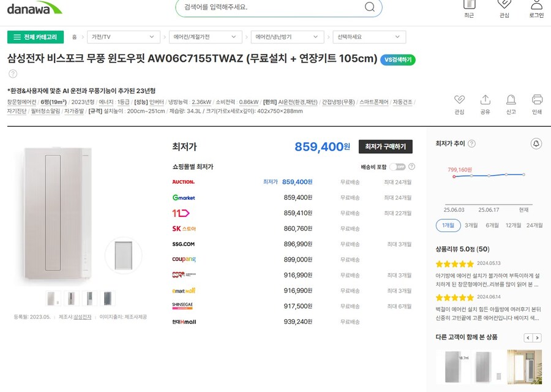
Task: Select the fourth product thumbnail
Action: [x=108, y=298]
